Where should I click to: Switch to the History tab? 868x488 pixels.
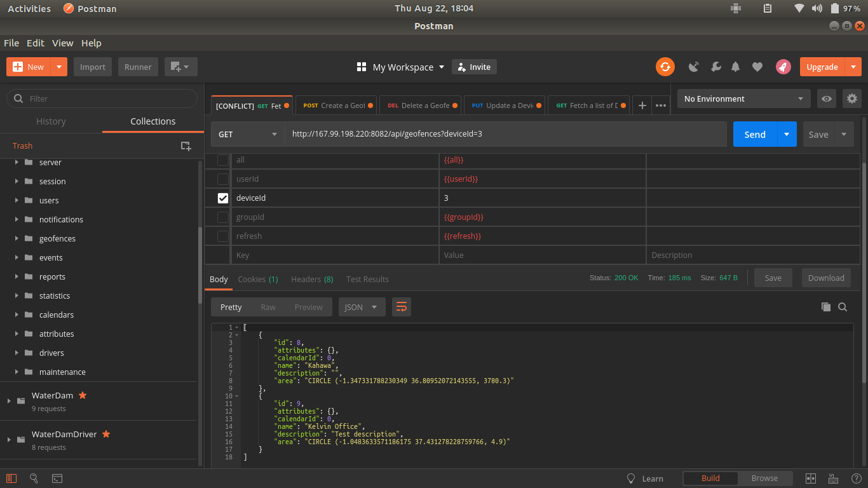coord(51,121)
